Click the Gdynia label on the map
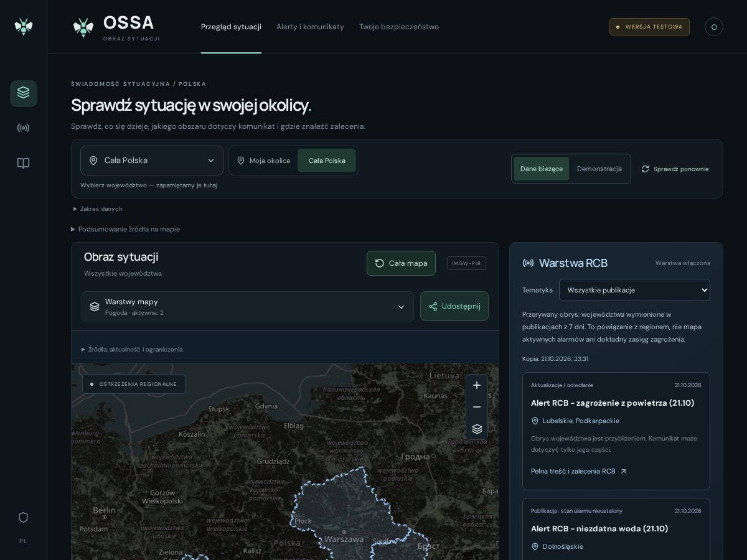Screen dimensions: 747x560 point(266,406)
